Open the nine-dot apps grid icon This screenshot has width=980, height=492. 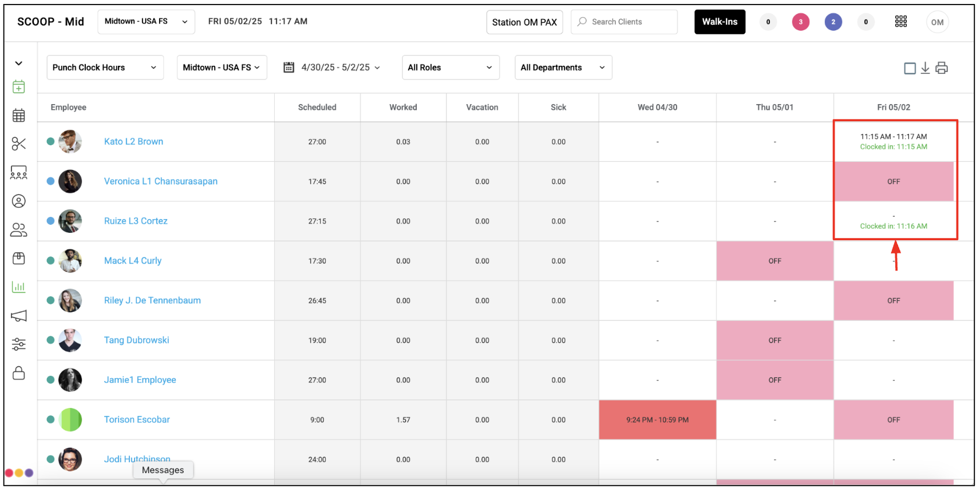tap(901, 22)
